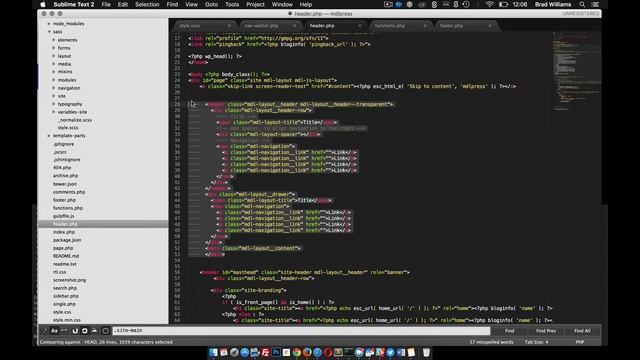The height and width of the screenshot is (360, 640).
Task: Expand the elements folder
Action: click(x=54, y=40)
